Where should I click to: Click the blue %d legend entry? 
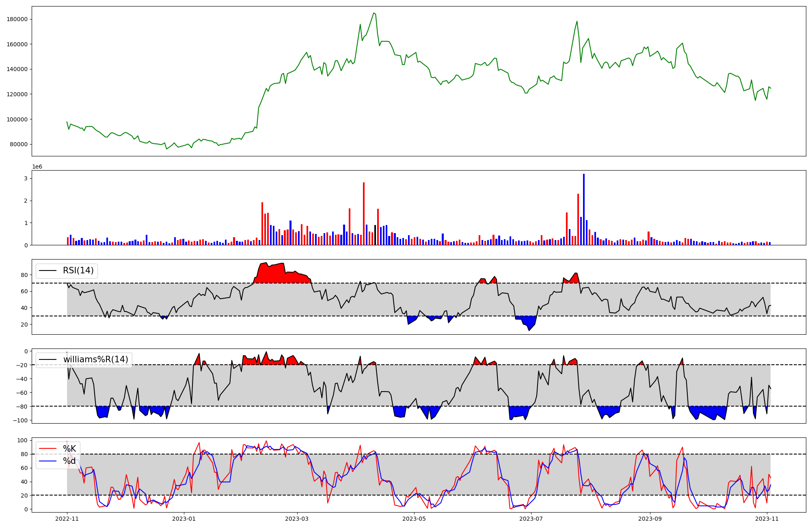[x=69, y=461]
